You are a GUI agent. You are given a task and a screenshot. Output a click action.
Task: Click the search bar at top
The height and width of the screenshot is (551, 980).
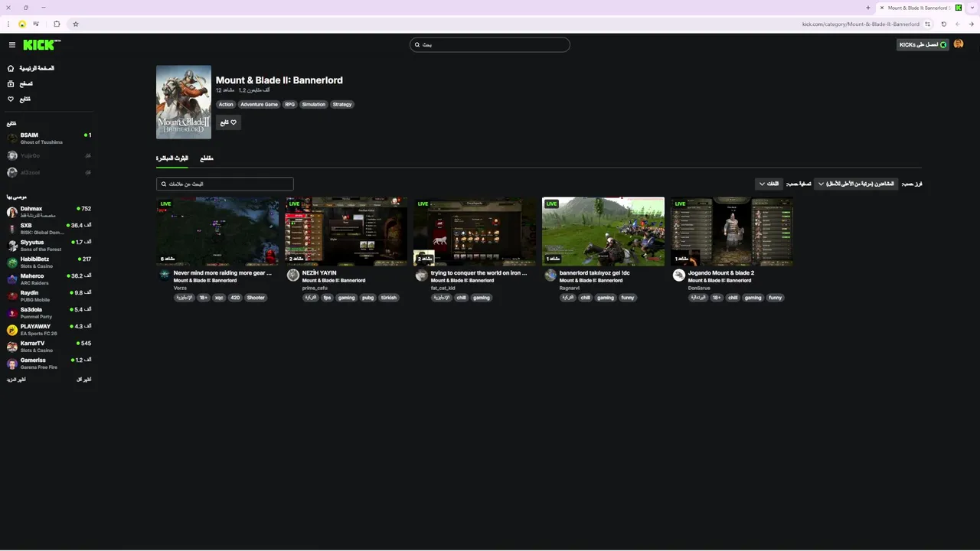click(490, 44)
